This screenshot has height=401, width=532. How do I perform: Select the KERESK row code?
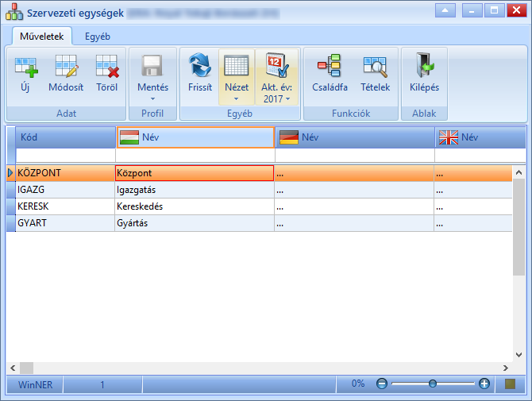65,206
